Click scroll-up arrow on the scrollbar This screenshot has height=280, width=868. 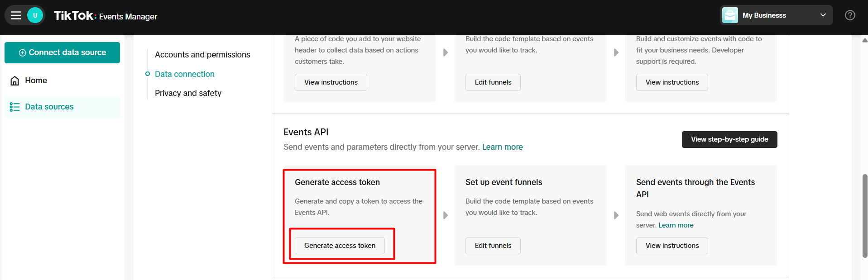[864, 40]
